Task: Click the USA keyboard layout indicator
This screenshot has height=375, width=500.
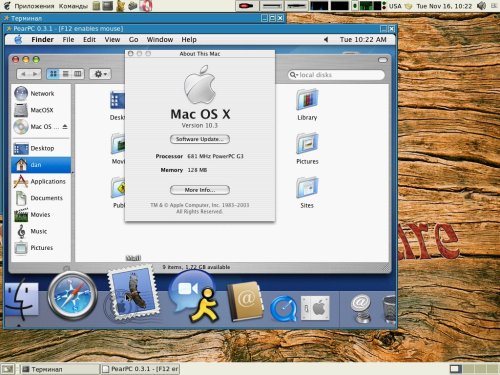Action: coord(395,6)
